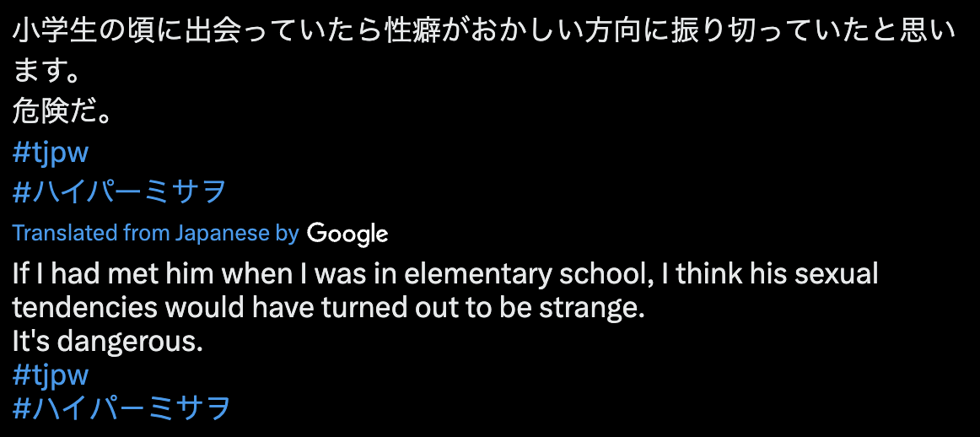The height and width of the screenshot is (437, 980).
Task: Click the line "tendencies would have turned out to be strange."
Action: (329, 308)
